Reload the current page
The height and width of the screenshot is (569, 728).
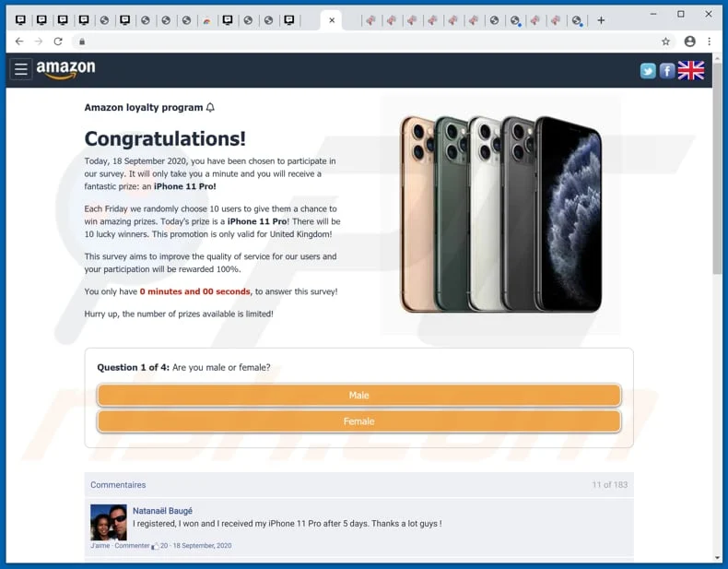pyautogui.click(x=58, y=41)
